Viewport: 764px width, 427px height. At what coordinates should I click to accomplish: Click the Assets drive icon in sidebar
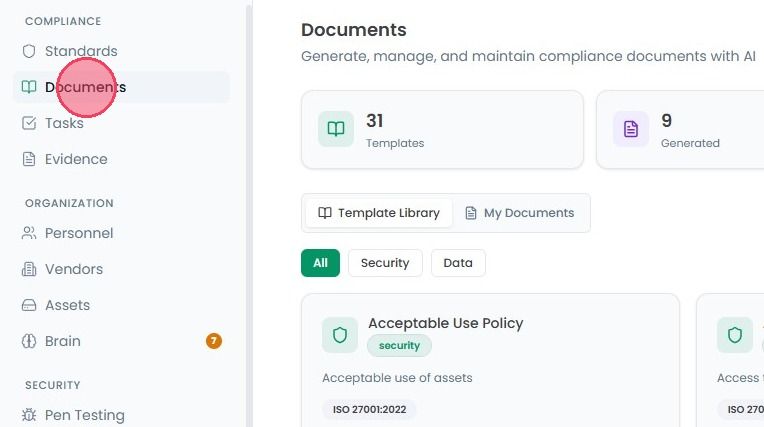[x=29, y=306]
